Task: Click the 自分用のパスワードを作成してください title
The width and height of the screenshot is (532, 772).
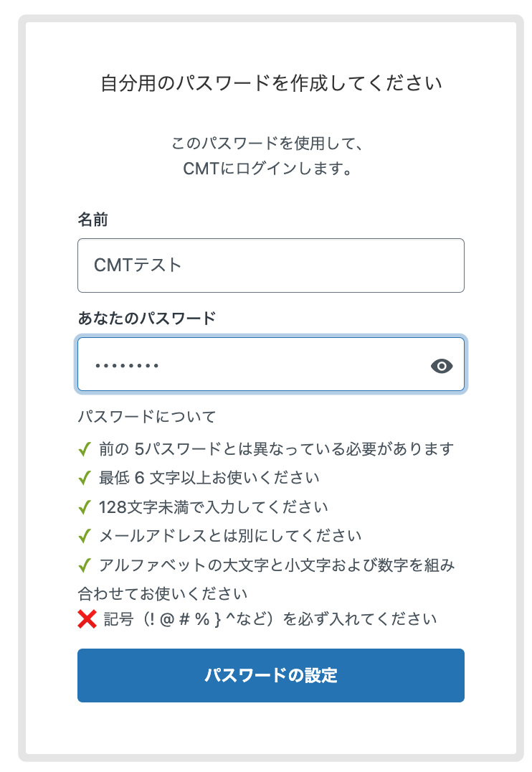Action: click(x=270, y=83)
